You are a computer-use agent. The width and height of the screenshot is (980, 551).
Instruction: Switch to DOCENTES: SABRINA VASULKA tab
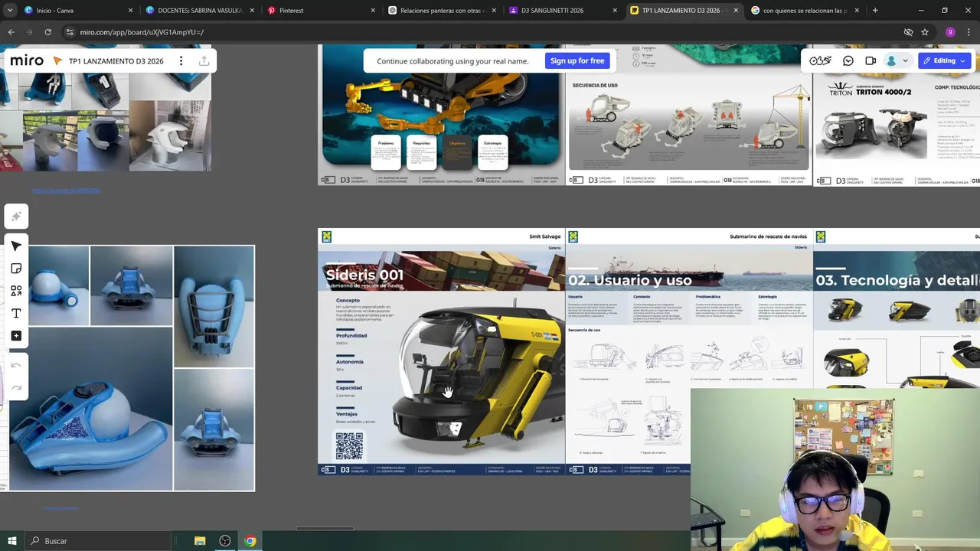pyautogui.click(x=199, y=11)
